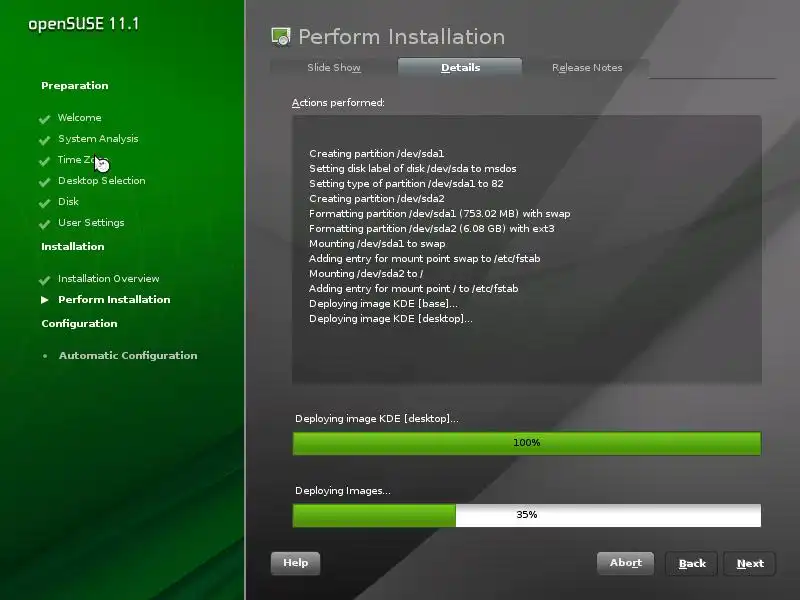Click the Perform Installation page heading
800x600 pixels.
click(402, 37)
